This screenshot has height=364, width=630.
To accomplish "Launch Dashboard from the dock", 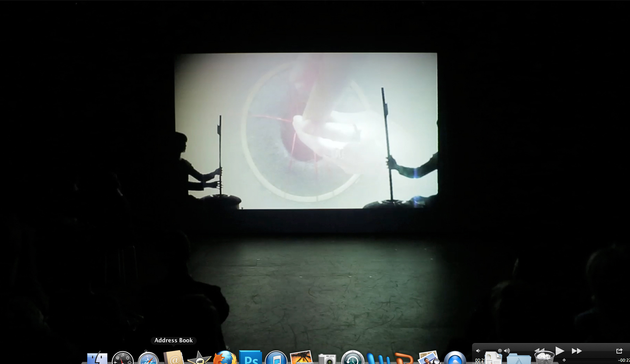I will pos(123,358).
